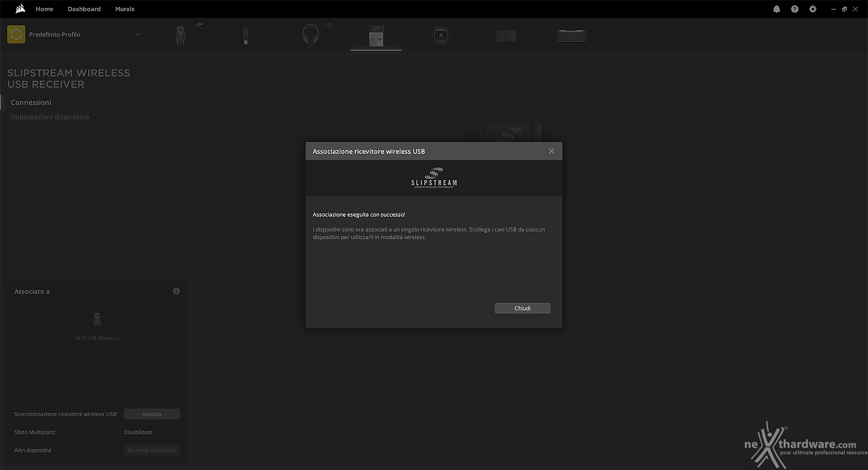The image size is (868, 470).
Task: Click the Associa button
Action: 152,414
